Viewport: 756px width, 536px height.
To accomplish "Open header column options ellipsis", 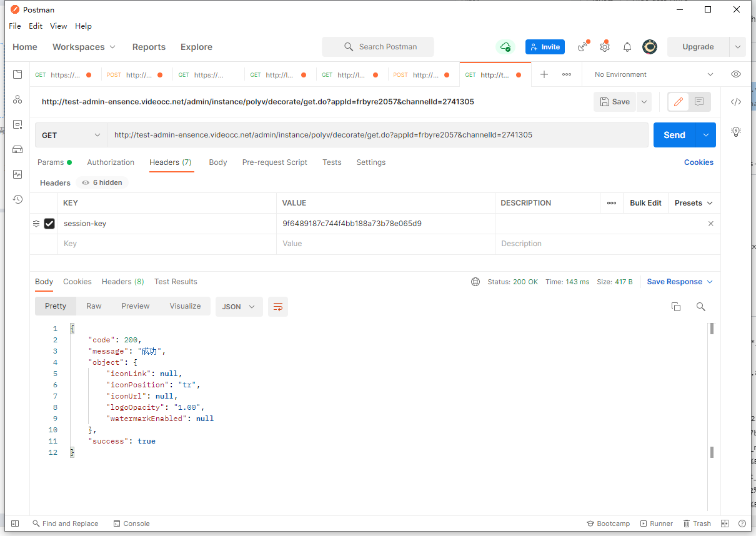I will click(612, 203).
